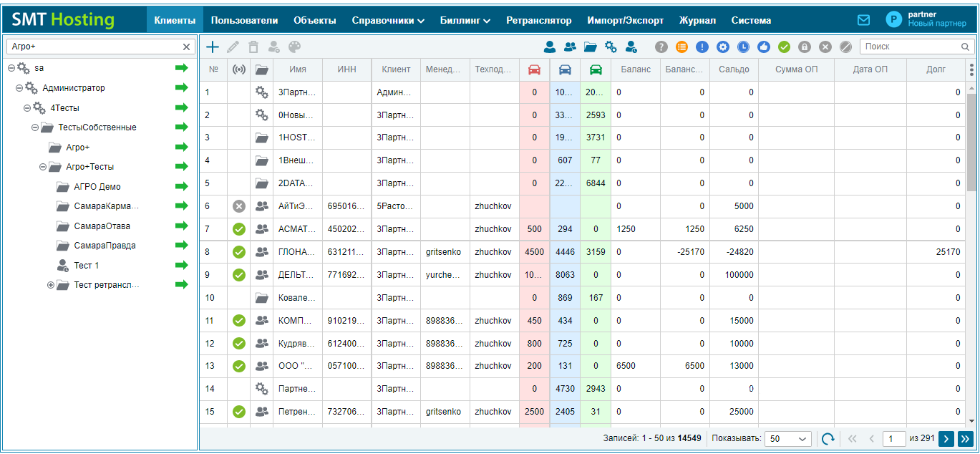This screenshot has width=980, height=454.
Task: Collapse the 4Тесты tree node
Action: pyautogui.click(x=27, y=108)
